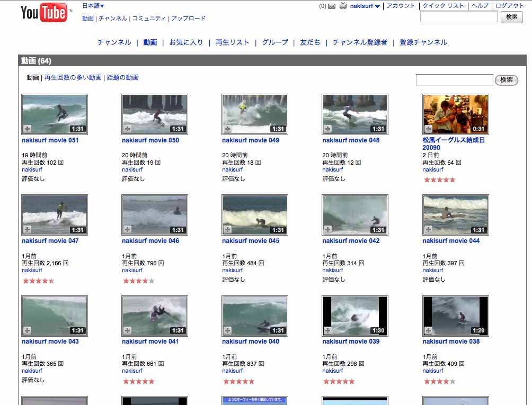Screen dimensions: 532x405
Task: Open the チャンネル channel tab
Action: 114,42
